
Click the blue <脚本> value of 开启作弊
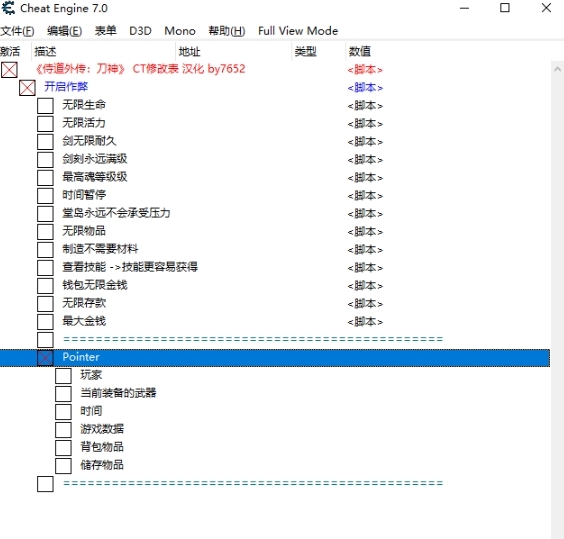tap(365, 88)
